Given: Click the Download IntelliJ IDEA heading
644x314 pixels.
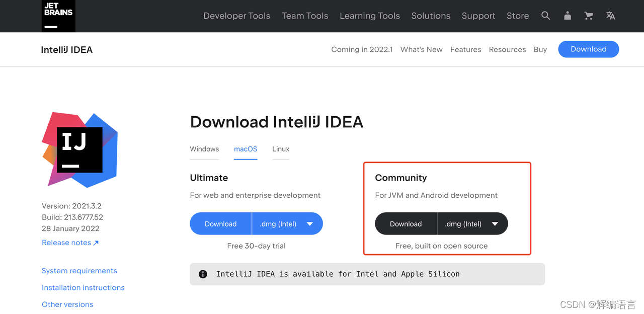Looking at the screenshot, I should pyautogui.click(x=277, y=122).
